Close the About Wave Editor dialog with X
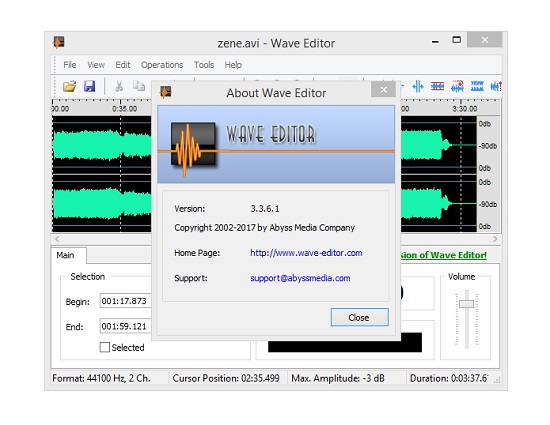 (x=383, y=90)
